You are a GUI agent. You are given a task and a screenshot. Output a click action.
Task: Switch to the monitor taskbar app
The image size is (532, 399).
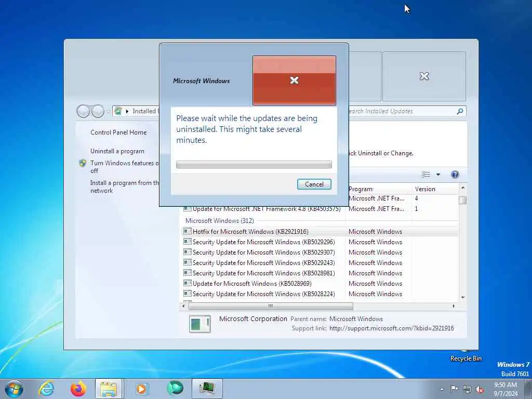207,389
